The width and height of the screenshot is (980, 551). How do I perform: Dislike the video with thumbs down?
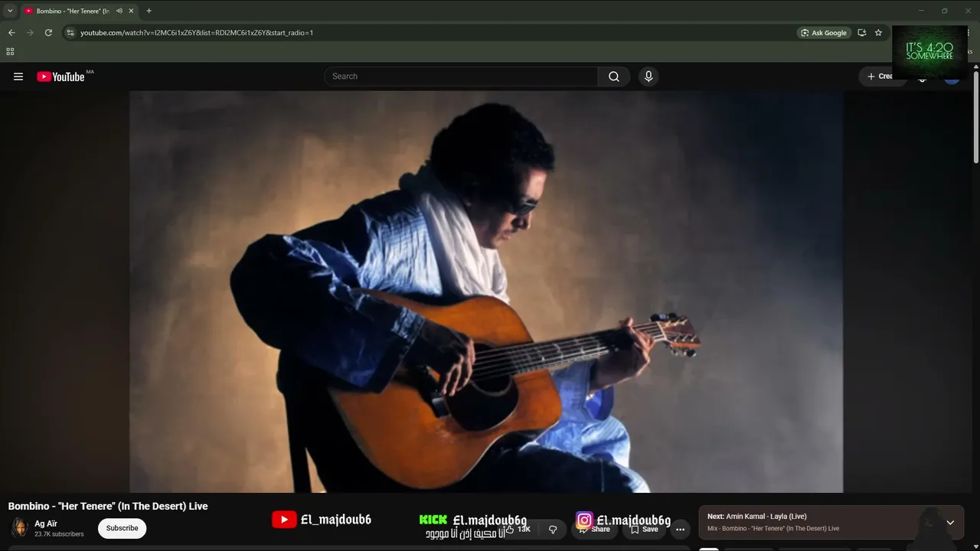pos(553,529)
